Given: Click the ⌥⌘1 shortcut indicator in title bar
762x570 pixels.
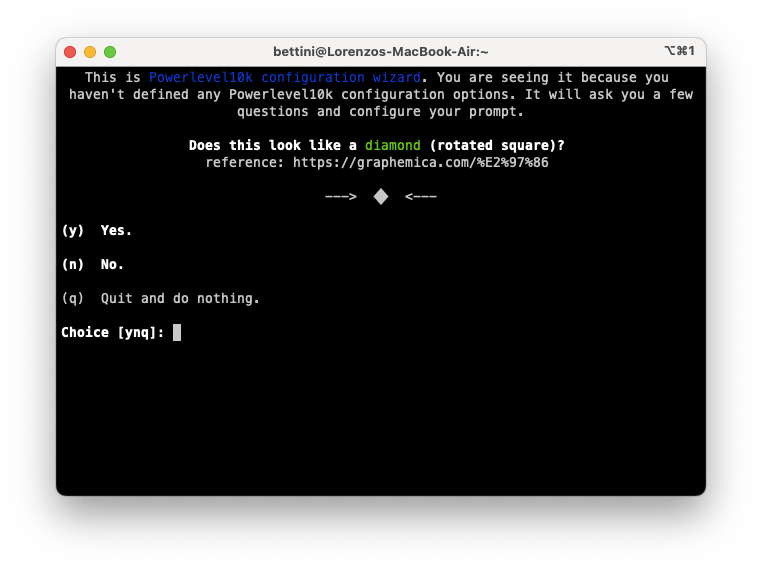Looking at the screenshot, I should (x=679, y=51).
